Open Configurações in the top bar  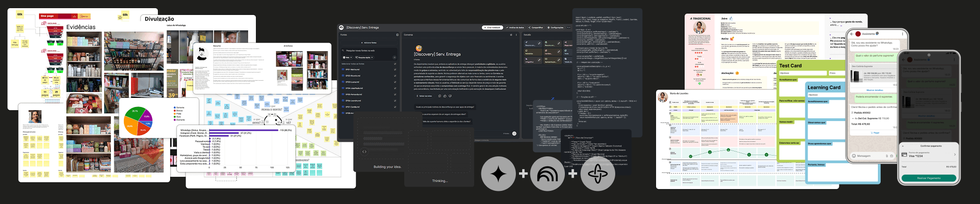(x=555, y=28)
